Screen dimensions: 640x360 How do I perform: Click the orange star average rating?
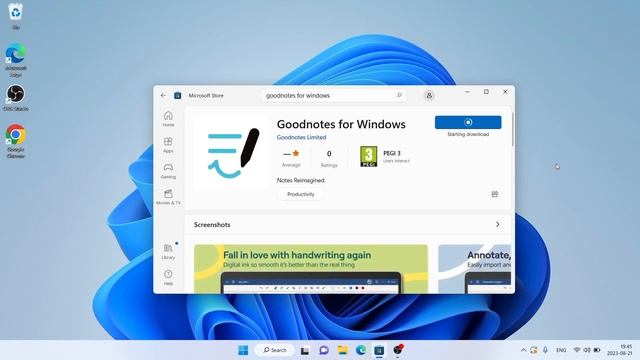(296, 153)
